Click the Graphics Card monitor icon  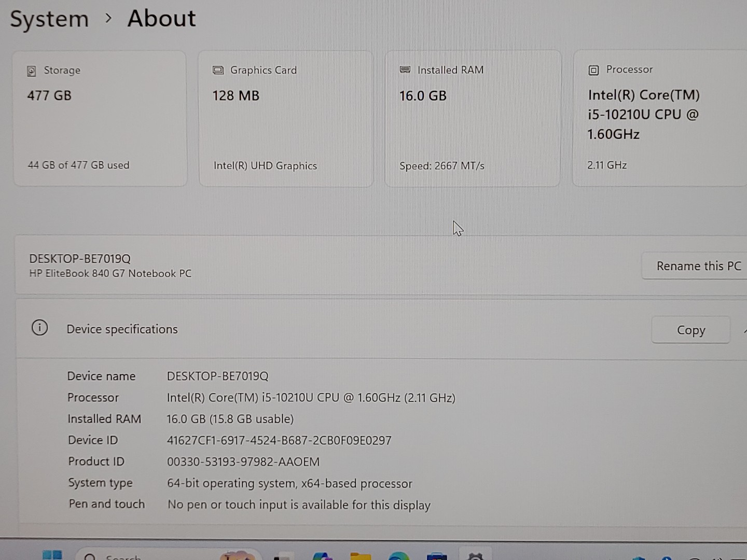pyautogui.click(x=218, y=71)
